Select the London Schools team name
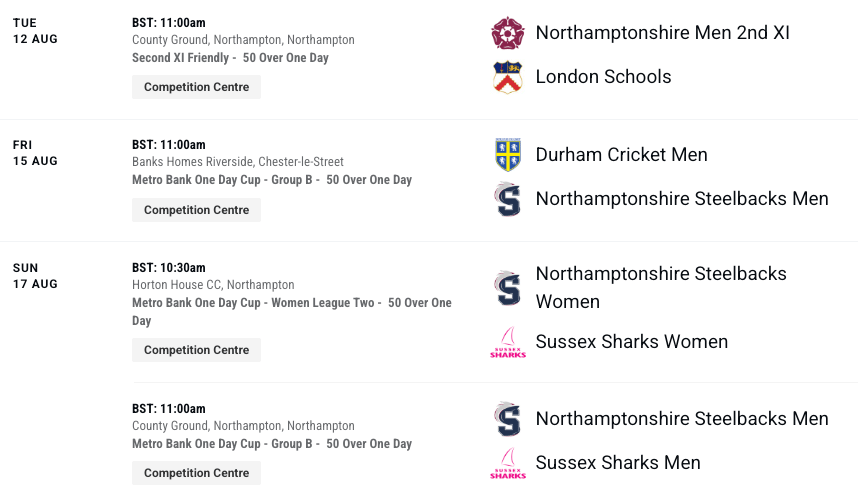 click(x=603, y=77)
